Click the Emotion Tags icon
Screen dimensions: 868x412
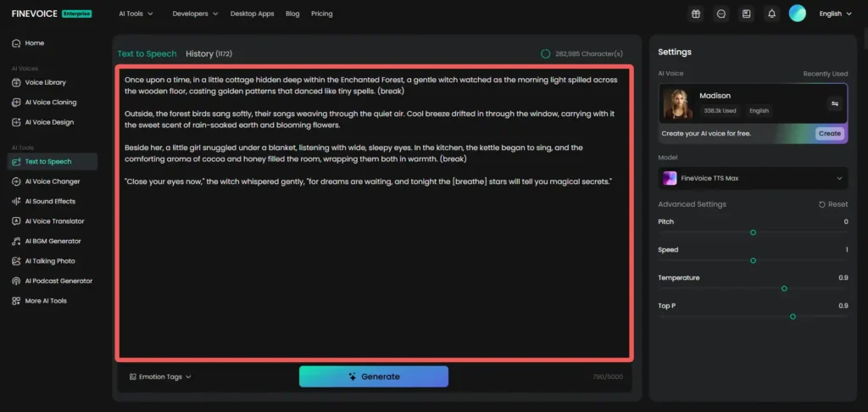tap(133, 377)
